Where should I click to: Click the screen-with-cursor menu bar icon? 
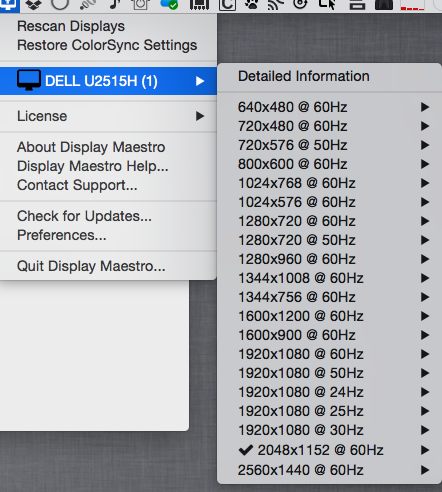click(327, 4)
